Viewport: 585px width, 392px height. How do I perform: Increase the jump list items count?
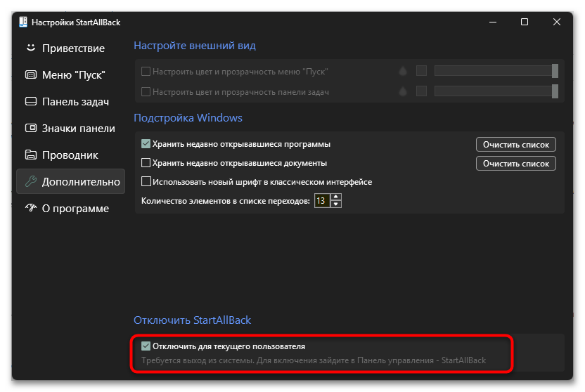(336, 197)
